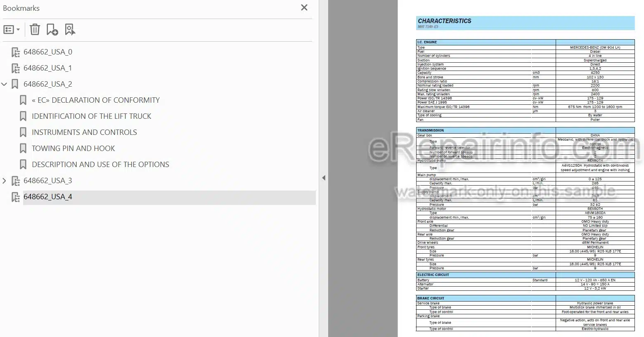Click the 102 x 130 bore and stroke value

pos(595,77)
